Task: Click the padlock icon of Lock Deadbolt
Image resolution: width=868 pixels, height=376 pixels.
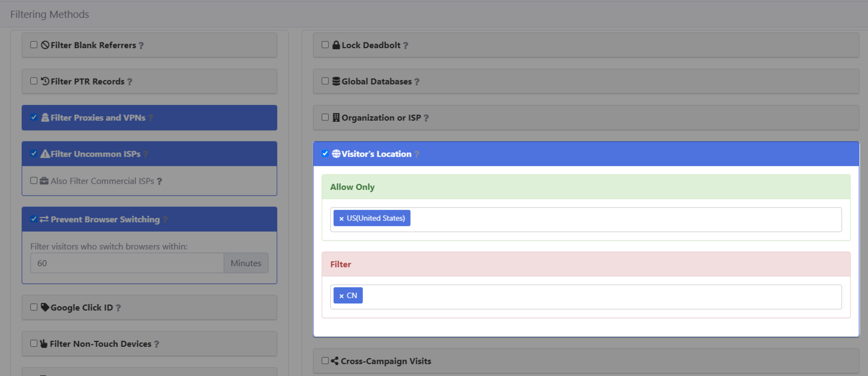Action: point(336,45)
